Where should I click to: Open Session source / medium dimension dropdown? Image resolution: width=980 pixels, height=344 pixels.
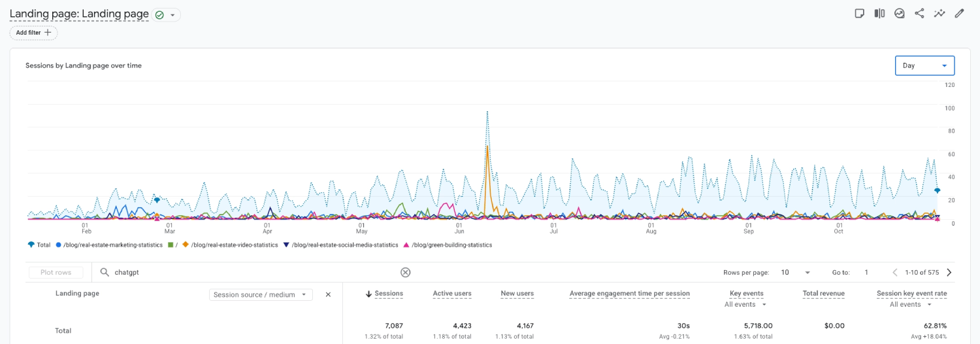[x=261, y=294]
